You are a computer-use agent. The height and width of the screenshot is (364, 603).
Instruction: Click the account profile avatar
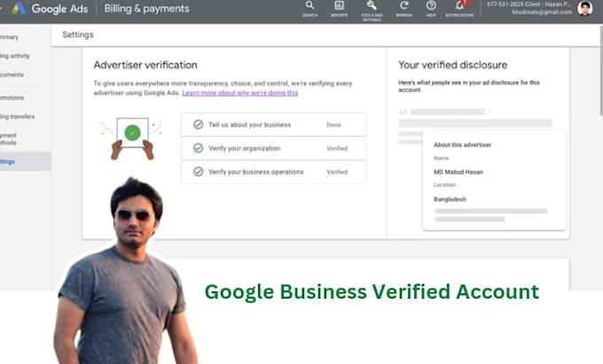tap(585, 9)
